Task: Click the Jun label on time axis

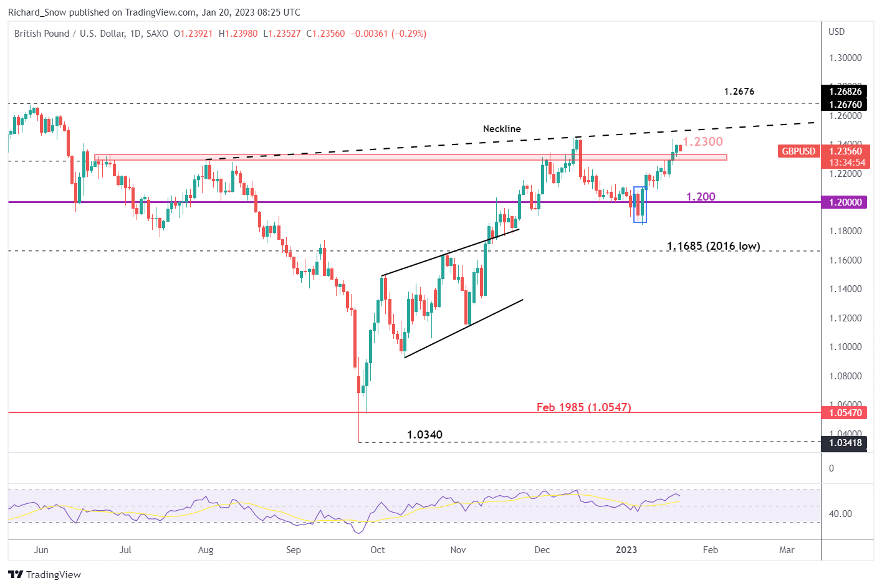Action: pos(41,550)
